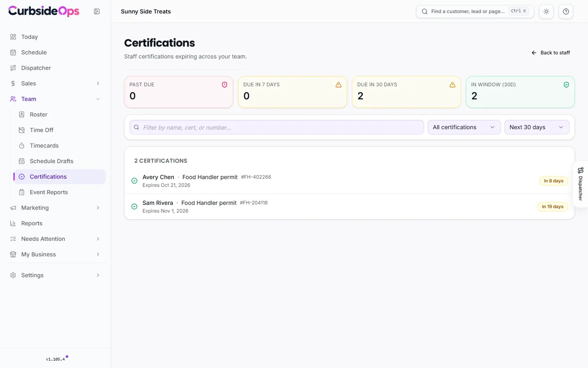This screenshot has height=368, width=588.
Task: Open Timecards page
Action: point(60,146)
